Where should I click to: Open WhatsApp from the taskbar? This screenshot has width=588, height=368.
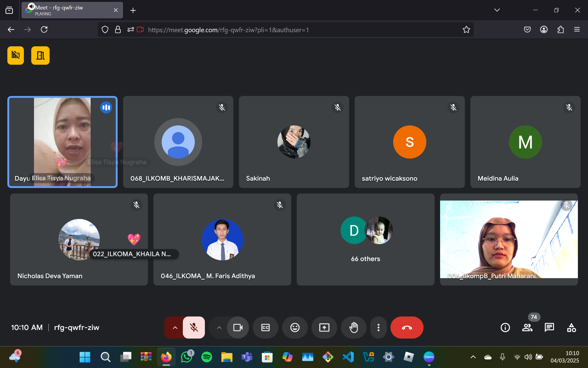186,357
